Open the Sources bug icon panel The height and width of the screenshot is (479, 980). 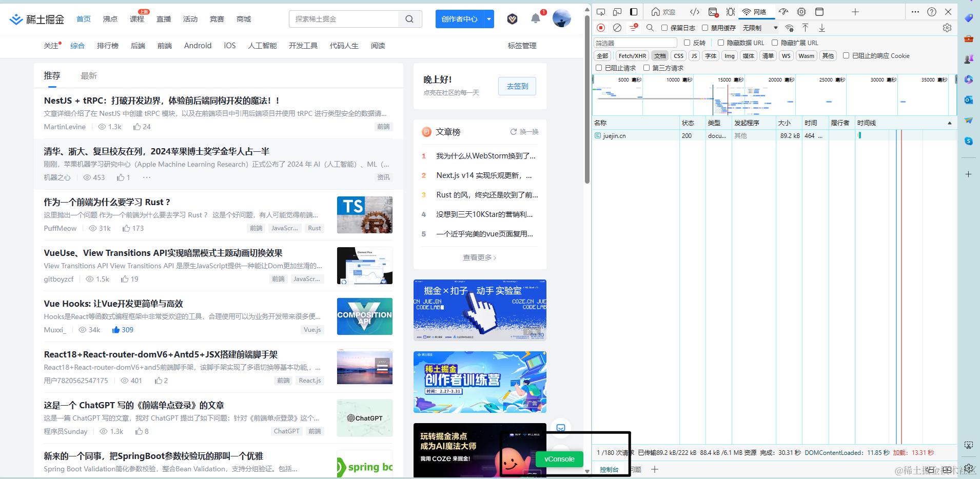(731, 12)
